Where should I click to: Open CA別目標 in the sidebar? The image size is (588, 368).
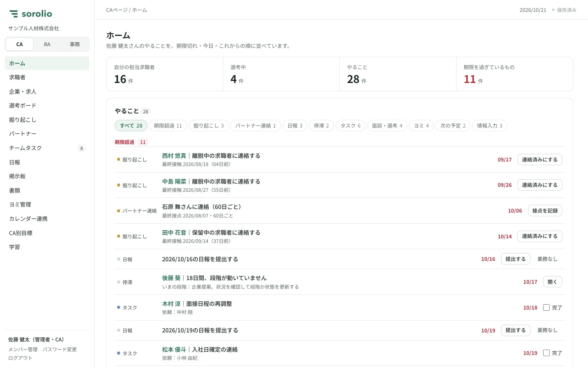[47, 233]
